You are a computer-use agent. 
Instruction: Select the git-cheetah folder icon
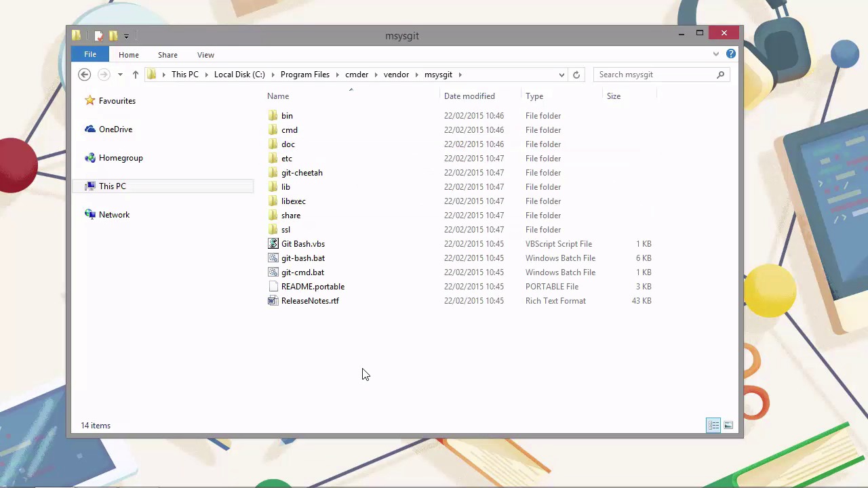[273, 173]
